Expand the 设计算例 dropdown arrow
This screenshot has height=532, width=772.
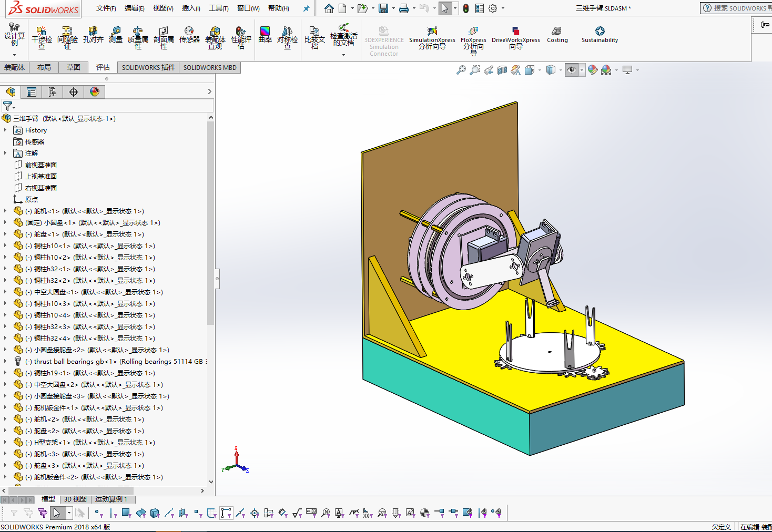14,54
